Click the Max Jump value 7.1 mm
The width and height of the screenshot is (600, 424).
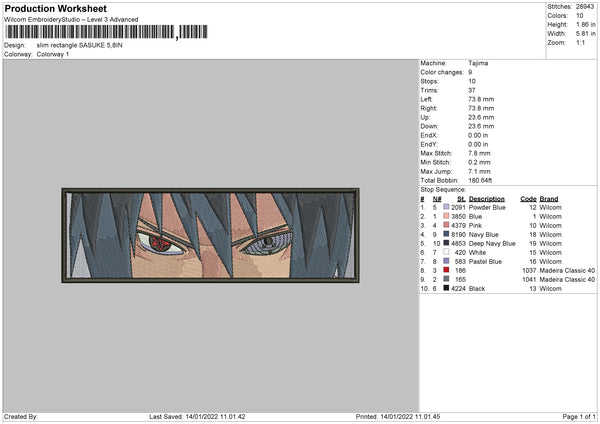[x=479, y=171]
